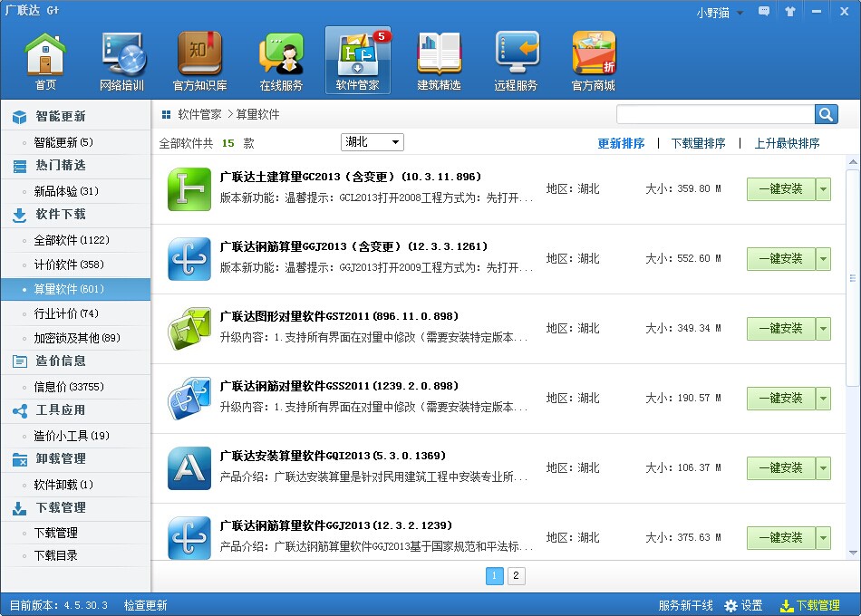Click 检查更新 in the status bar
Image resolution: width=861 pixels, height=616 pixels.
tap(146, 605)
